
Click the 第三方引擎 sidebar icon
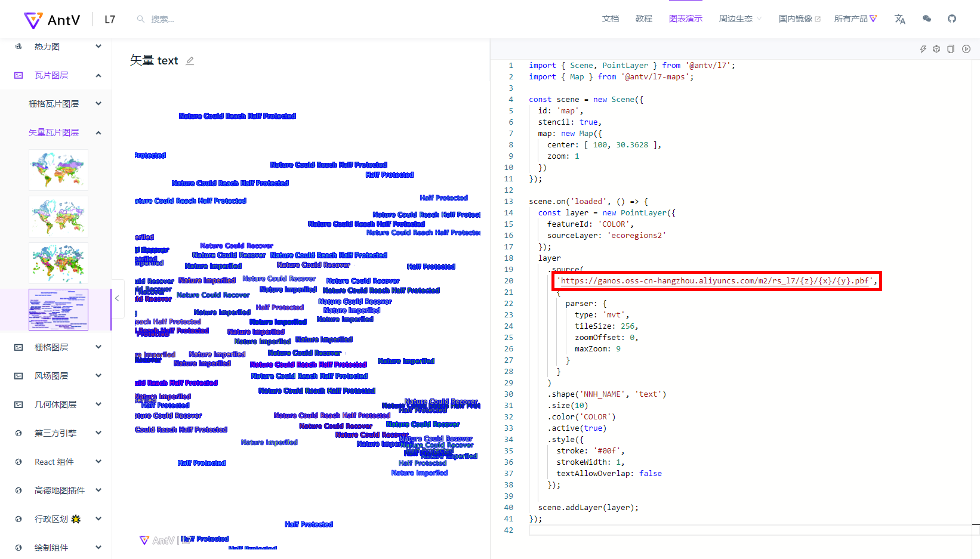19,433
